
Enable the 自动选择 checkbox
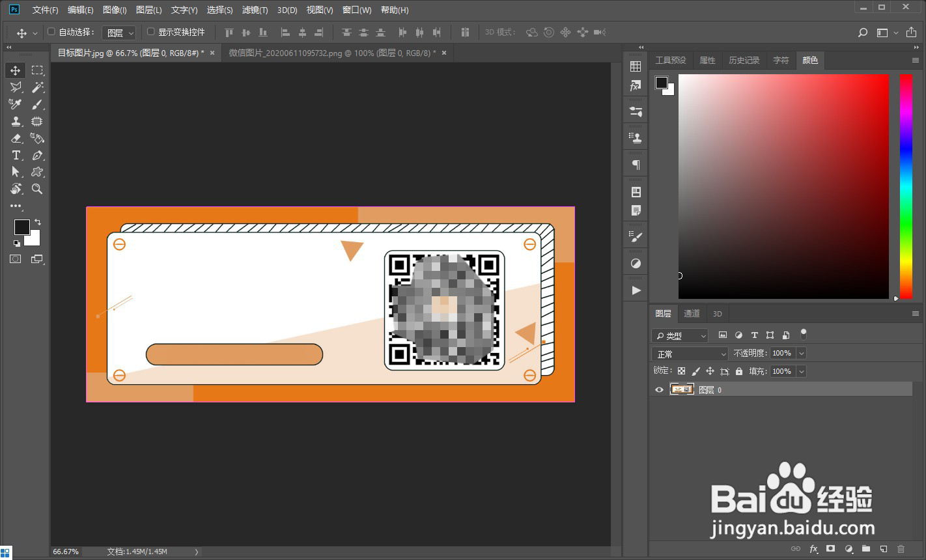coord(51,32)
